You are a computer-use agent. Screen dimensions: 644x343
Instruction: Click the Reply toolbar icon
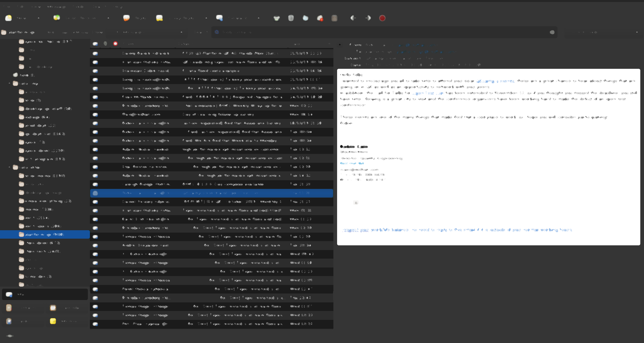pyautogui.click(x=126, y=18)
